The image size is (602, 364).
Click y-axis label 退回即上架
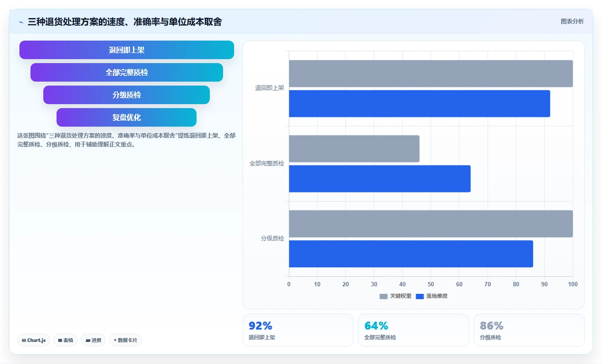pos(269,88)
